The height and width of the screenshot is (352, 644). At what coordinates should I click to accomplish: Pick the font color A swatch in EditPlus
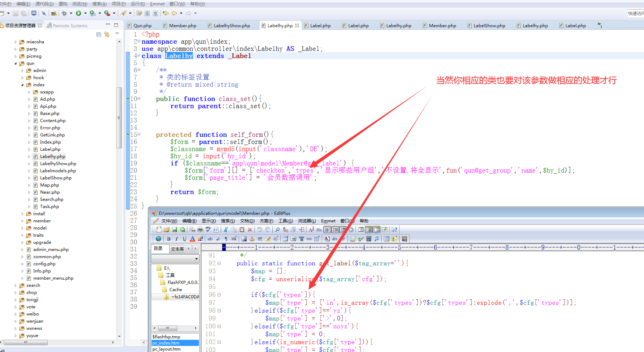point(192,239)
